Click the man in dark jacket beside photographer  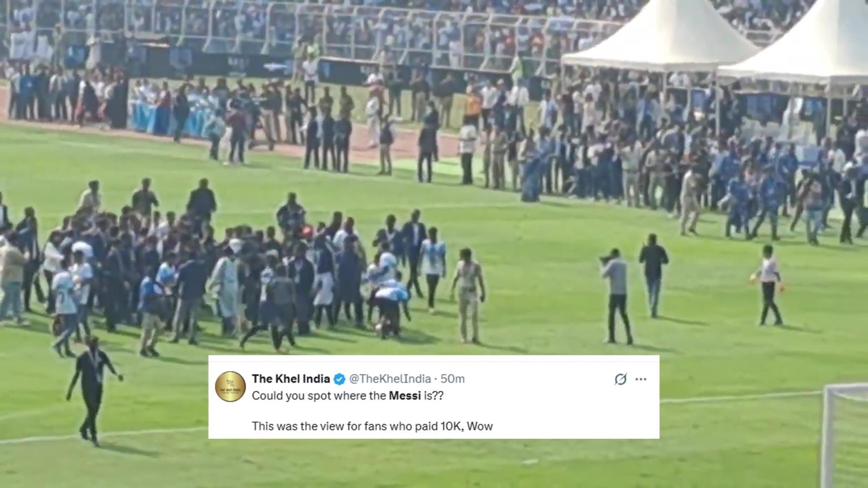(653, 276)
